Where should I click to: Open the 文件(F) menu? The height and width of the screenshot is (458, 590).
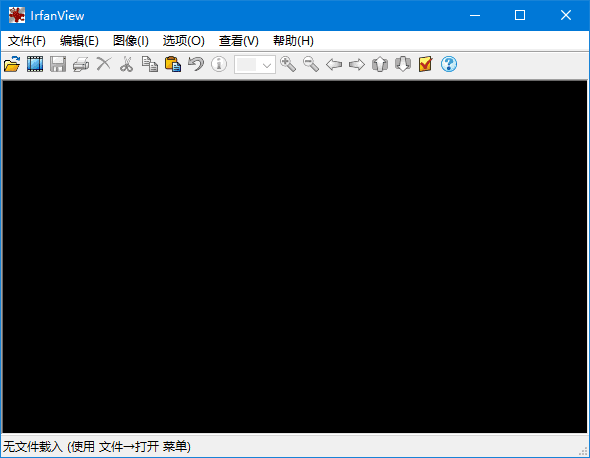(27, 41)
